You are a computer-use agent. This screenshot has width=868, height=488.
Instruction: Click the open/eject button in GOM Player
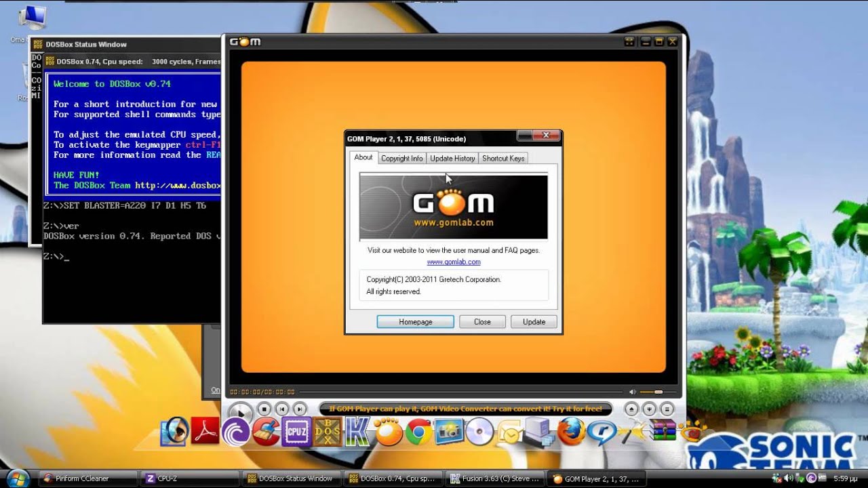point(631,409)
